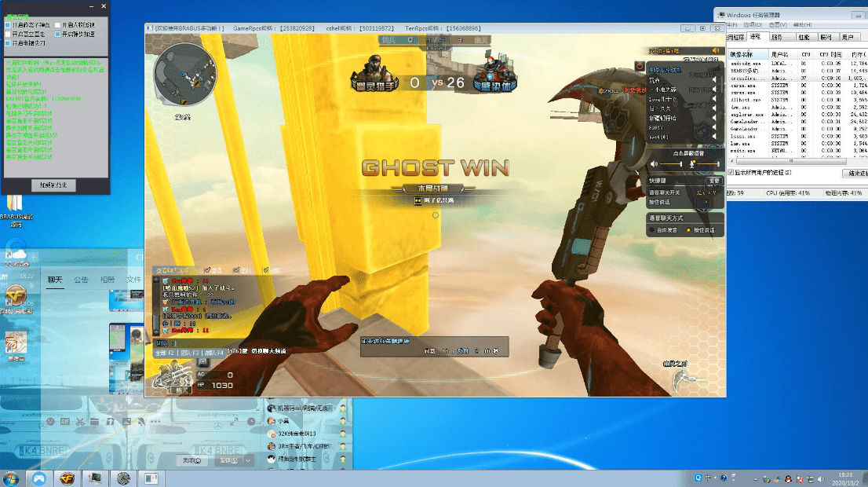
Task: Select the explorer.exe process row
Action: pyautogui.click(x=797, y=114)
